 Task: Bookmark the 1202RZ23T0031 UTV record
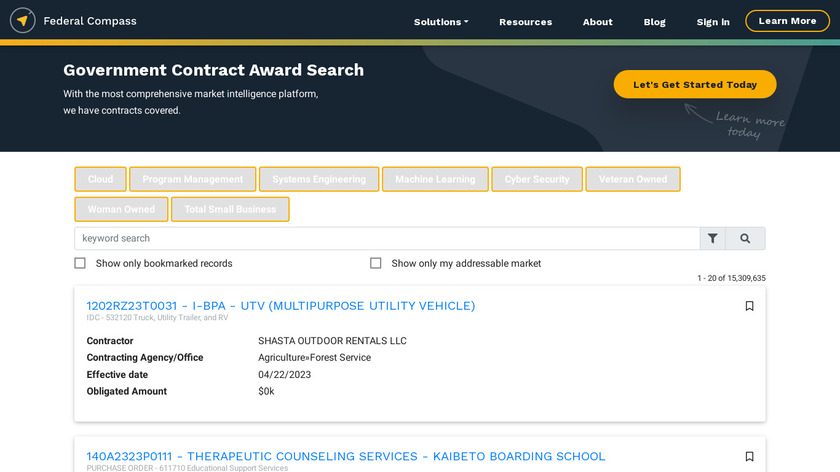(749, 306)
